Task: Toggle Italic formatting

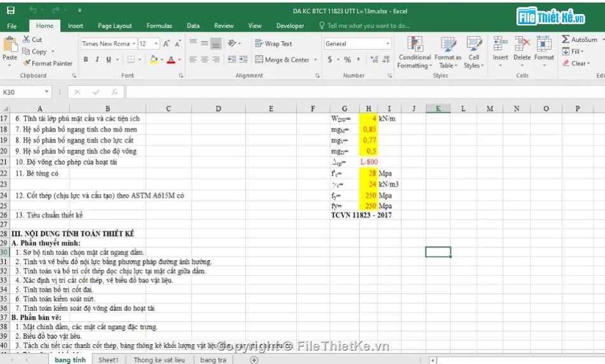Action: tap(97, 59)
